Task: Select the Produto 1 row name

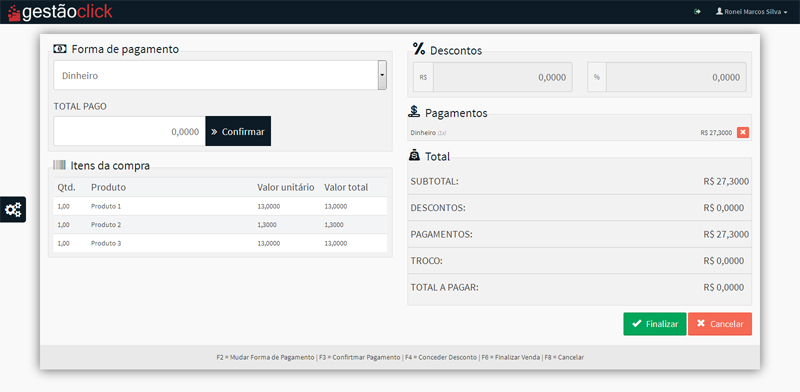Action: click(106, 206)
